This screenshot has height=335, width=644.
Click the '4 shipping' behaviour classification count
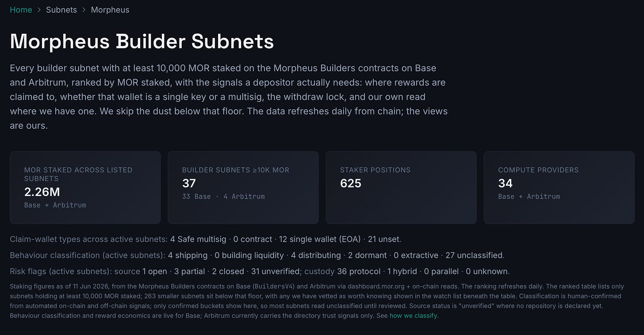tap(188, 255)
